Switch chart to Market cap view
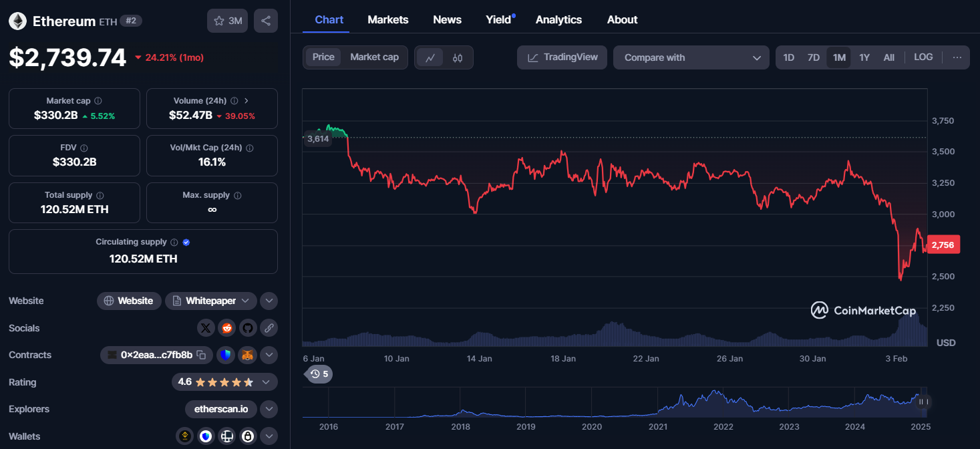 (x=374, y=57)
